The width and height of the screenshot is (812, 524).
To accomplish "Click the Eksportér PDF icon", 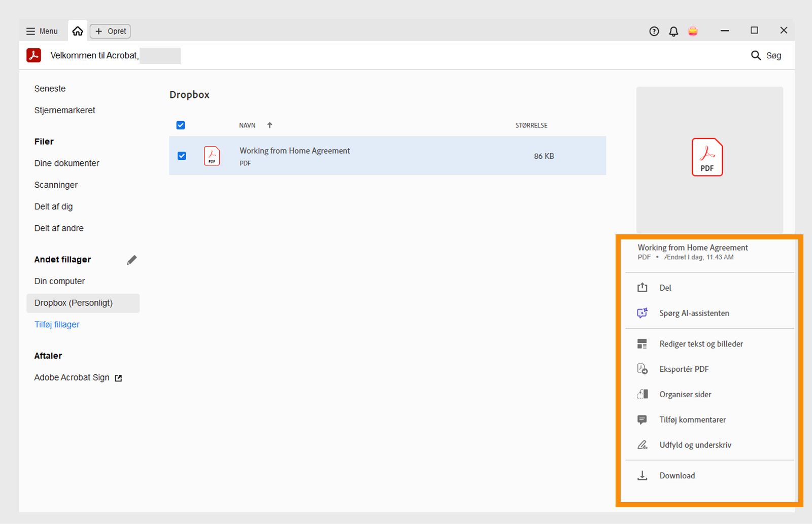I will click(642, 369).
